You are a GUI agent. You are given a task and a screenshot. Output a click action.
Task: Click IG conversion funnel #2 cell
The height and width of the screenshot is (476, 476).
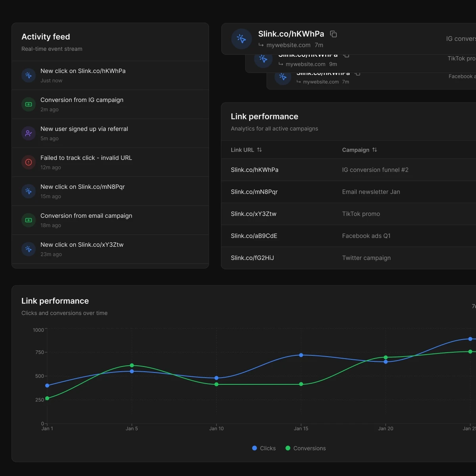(x=375, y=170)
